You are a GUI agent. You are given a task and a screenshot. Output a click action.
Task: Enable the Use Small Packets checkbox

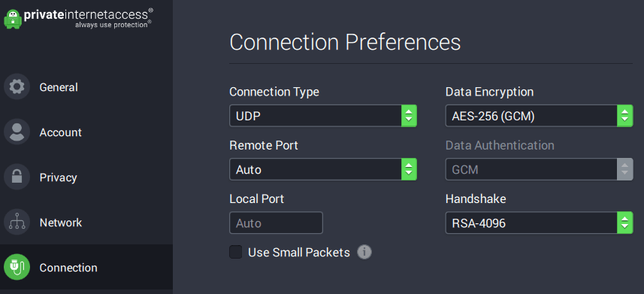236,252
